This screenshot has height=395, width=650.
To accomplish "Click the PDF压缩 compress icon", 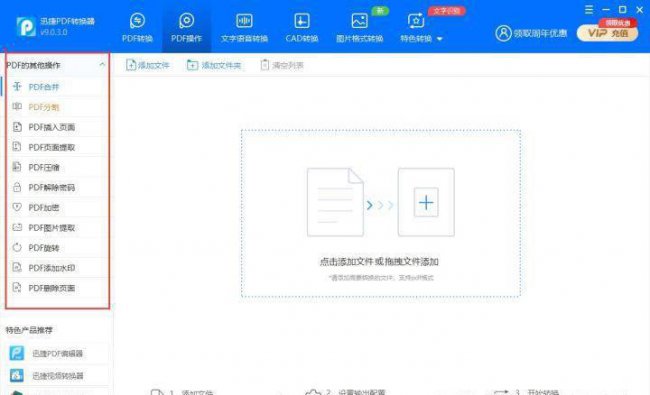I will click(x=17, y=167).
